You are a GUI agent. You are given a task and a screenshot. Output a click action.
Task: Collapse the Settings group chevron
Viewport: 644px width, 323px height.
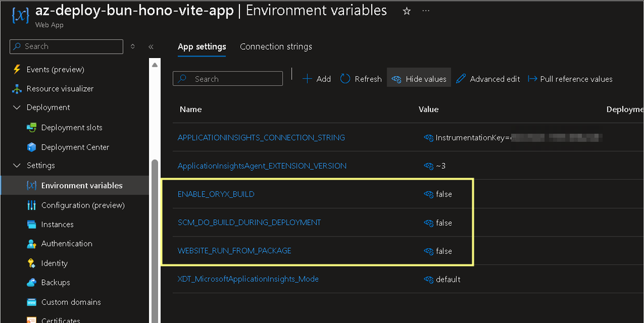click(x=17, y=166)
